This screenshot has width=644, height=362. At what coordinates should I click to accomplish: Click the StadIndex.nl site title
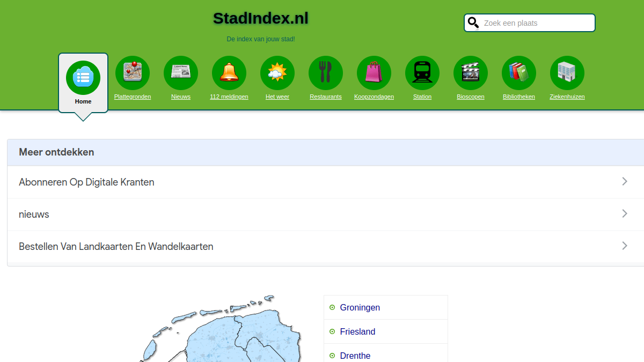pyautogui.click(x=261, y=18)
